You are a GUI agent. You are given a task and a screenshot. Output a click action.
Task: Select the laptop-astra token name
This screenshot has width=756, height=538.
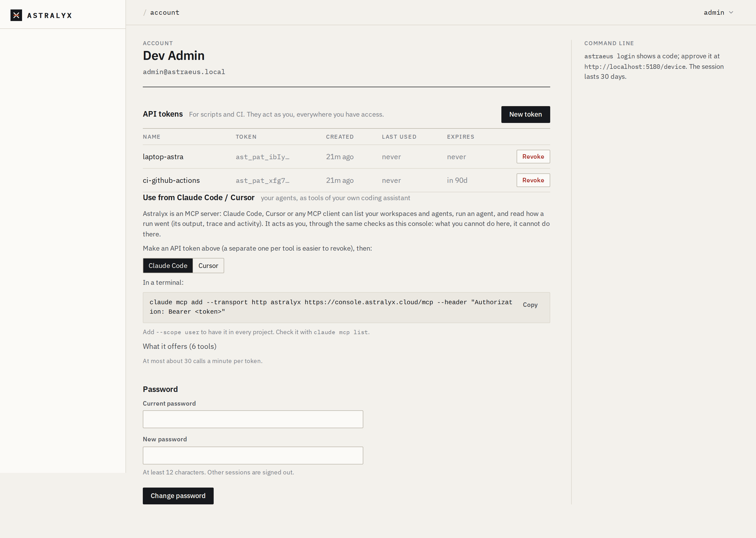pyautogui.click(x=163, y=157)
